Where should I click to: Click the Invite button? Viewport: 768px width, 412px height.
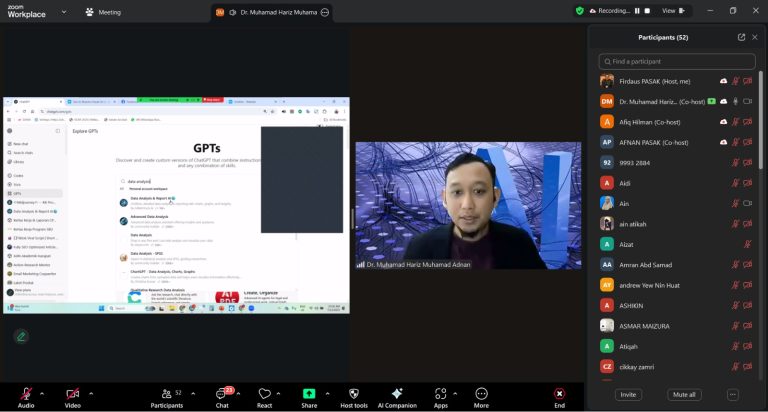[x=628, y=395]
